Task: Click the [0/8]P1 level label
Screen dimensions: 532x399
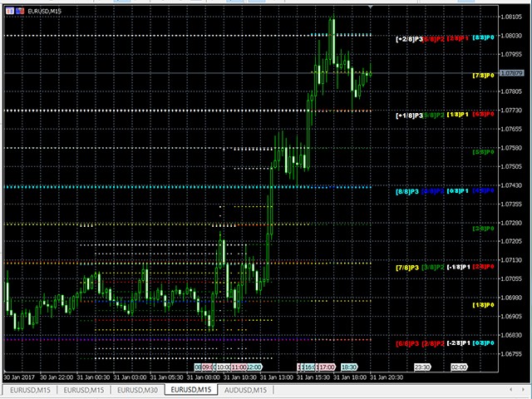Action: pyautogui.click(x=458, y=191)
